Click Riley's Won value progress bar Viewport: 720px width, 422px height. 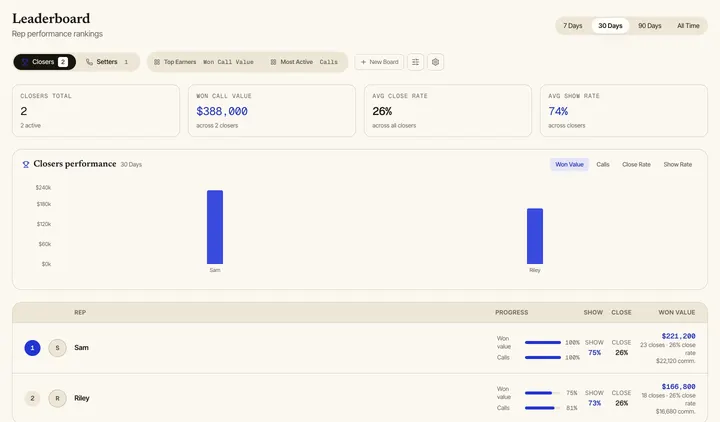[543, 393]
